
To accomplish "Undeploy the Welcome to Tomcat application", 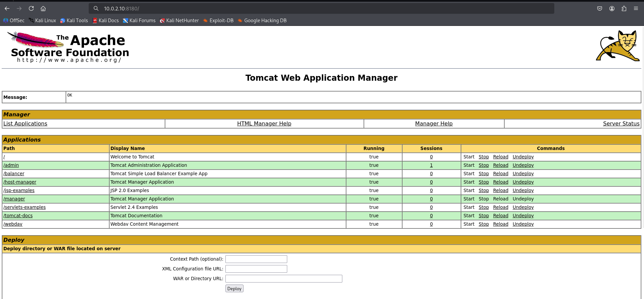I will click(x=523, y=157).
